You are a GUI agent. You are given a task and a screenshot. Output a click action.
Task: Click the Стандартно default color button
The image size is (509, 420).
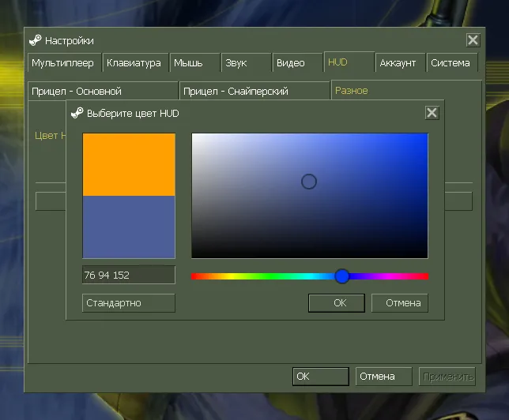(129, 303)
